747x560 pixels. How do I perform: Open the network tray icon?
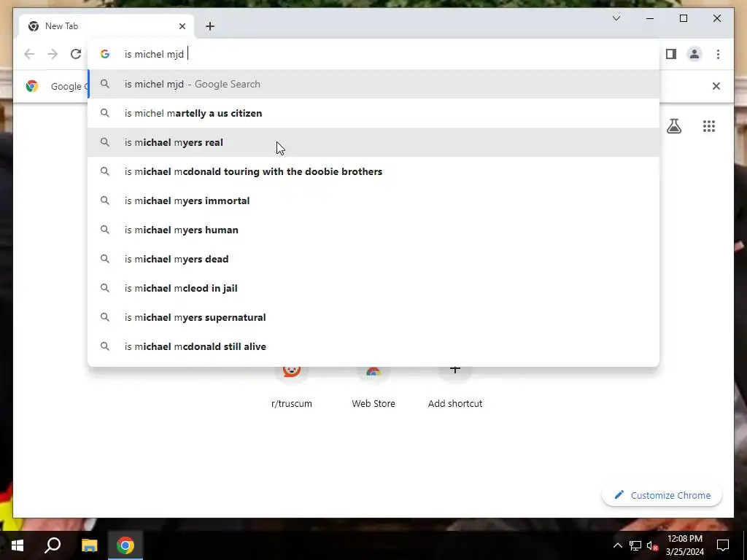[x=635, y=545]
